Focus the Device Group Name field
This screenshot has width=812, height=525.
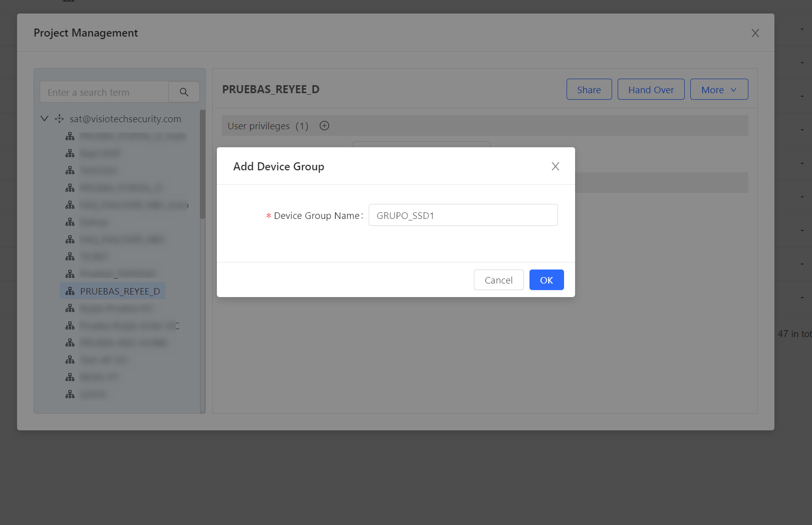click(x=463, y=215)
